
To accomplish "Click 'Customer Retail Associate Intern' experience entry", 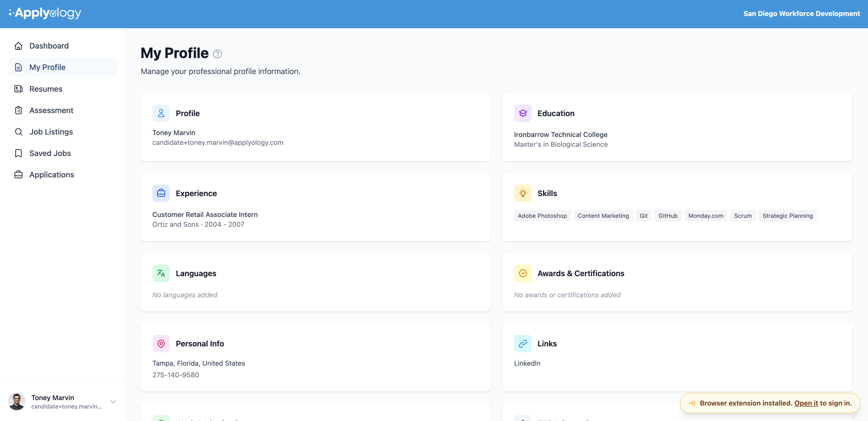I will (205, 215).
